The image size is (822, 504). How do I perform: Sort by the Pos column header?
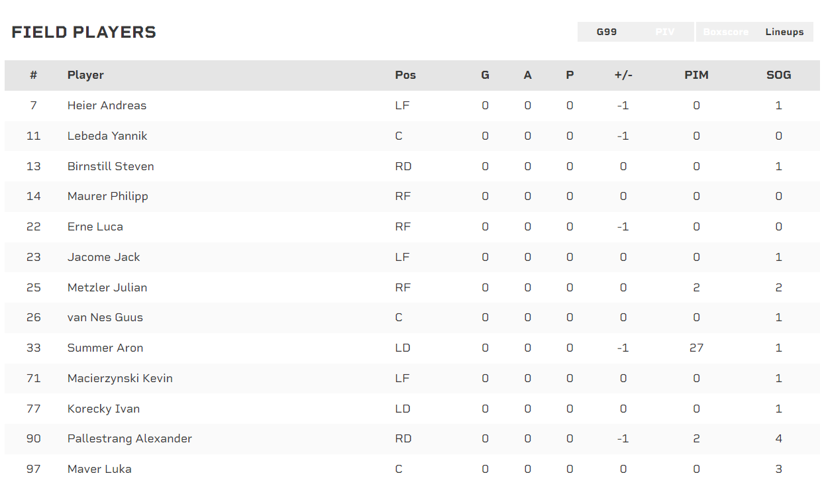405,75
